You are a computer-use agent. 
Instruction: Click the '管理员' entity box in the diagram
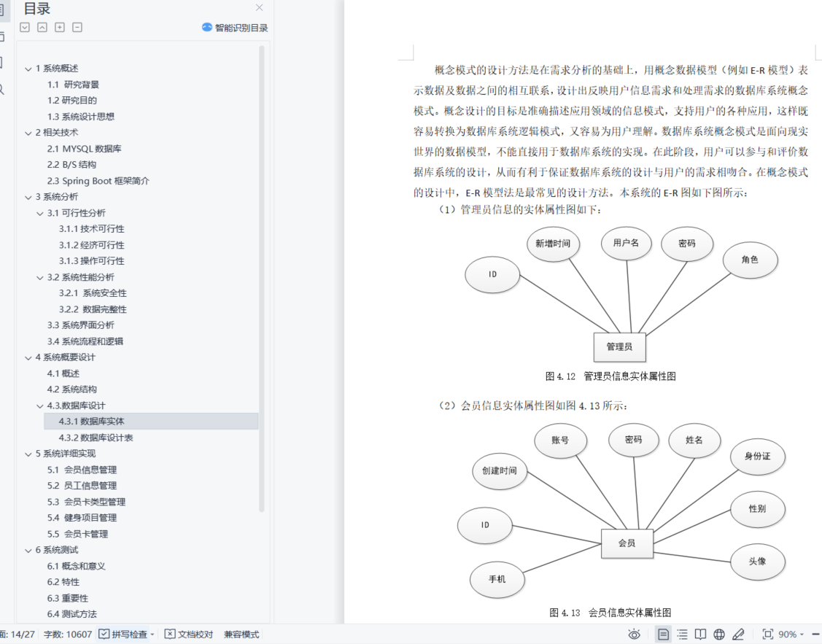coord(620,347)
